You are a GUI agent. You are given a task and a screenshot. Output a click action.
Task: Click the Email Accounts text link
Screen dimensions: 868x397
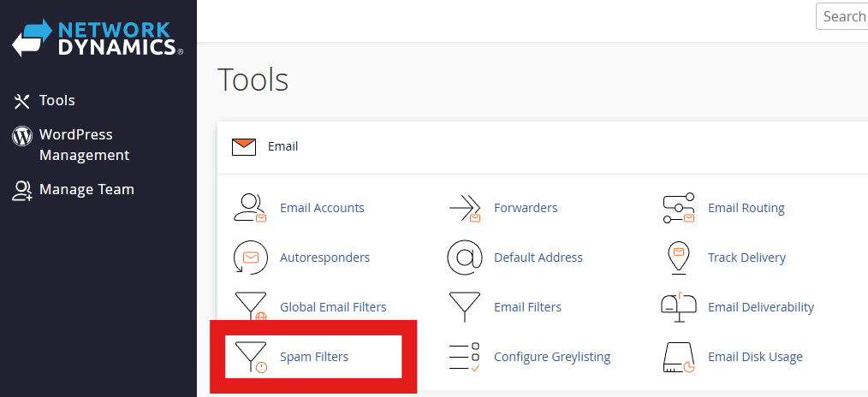click(322, 208)
